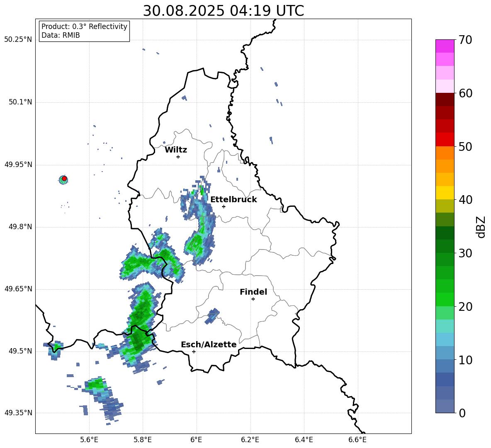Click the 6°E longitude label

pyautogui.click(x=196, y=440)
